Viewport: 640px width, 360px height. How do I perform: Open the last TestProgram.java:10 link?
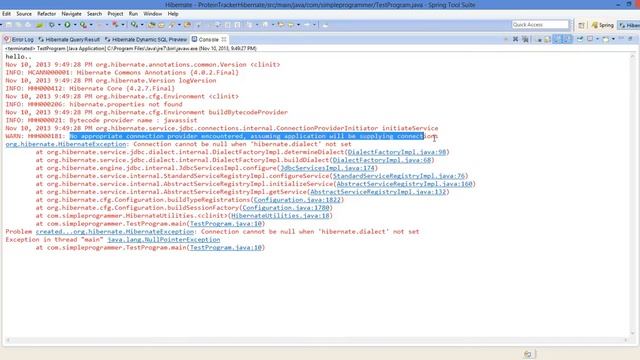[x=226, y=247]
